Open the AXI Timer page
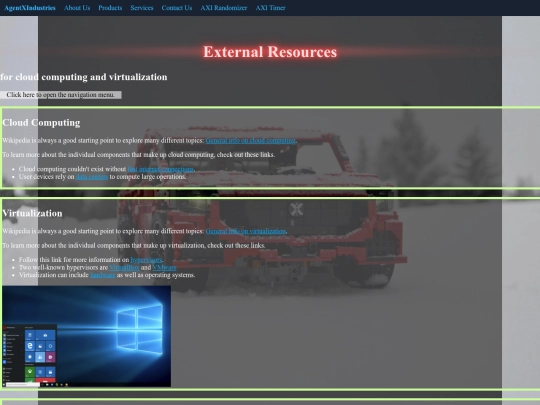Viewport: 540px width, 405px height. pyautogui.click(x=270, y=8)
